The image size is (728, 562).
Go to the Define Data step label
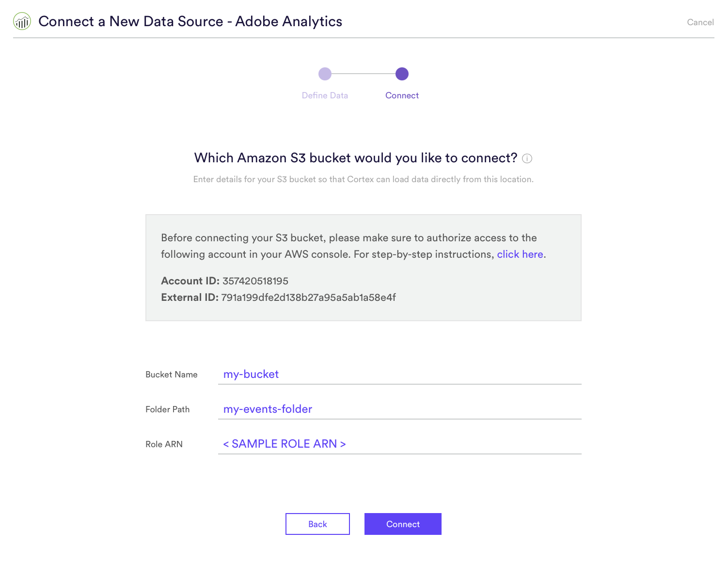325,95
